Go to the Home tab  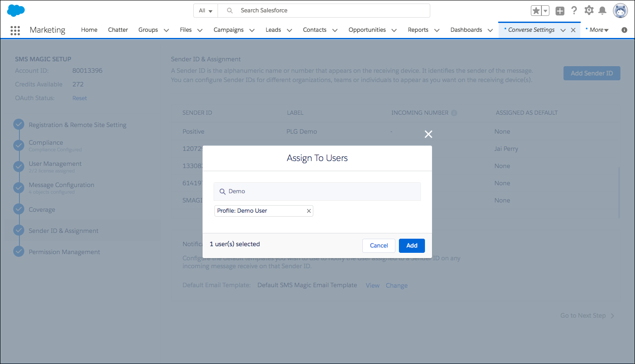coord(89,30)
